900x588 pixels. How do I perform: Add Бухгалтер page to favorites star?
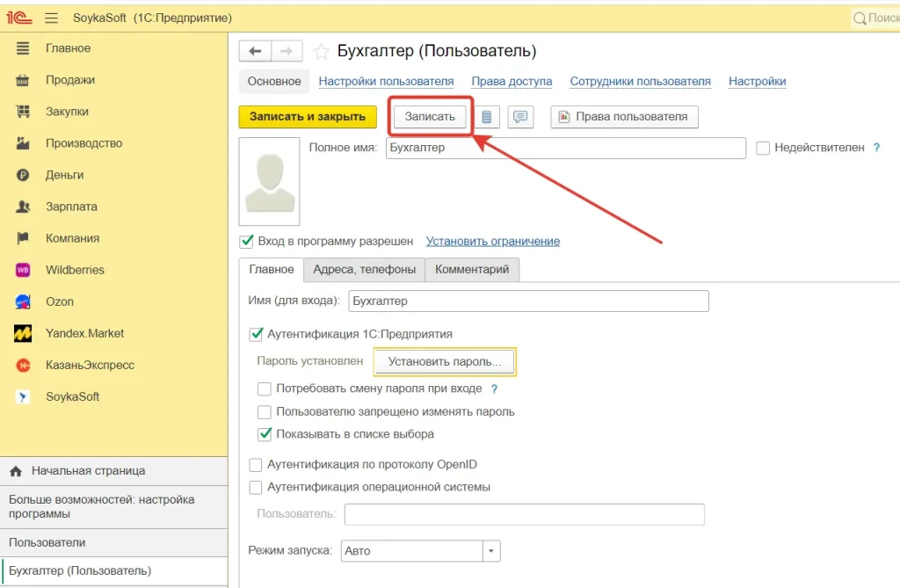click(x=322, y=52)
